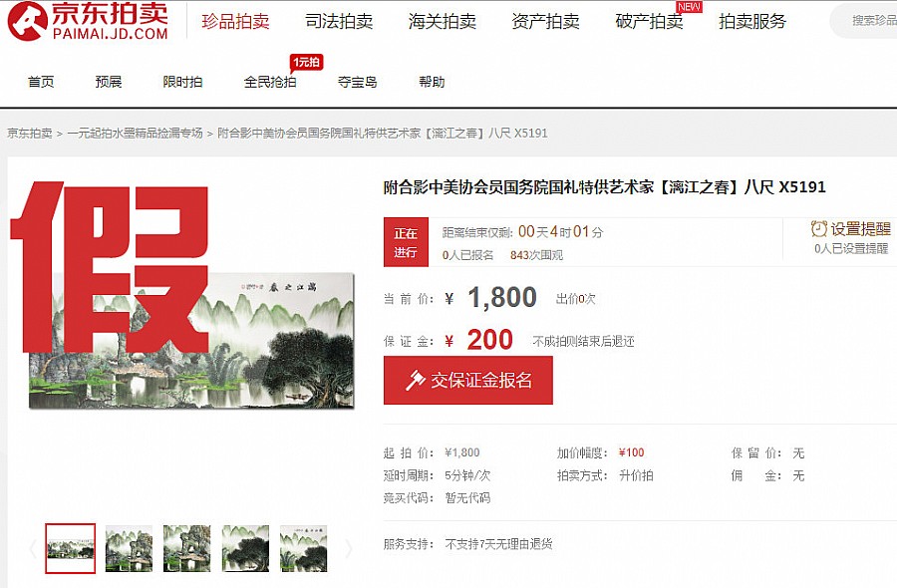
Task: Click the auction title 漓江之春 八尺 X5191
Action: 605,187
